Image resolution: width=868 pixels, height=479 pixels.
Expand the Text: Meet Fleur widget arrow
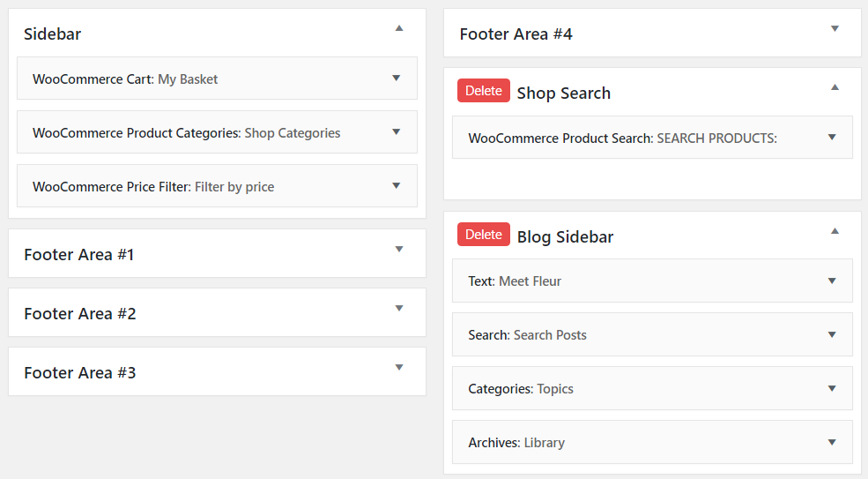point(831,281)
